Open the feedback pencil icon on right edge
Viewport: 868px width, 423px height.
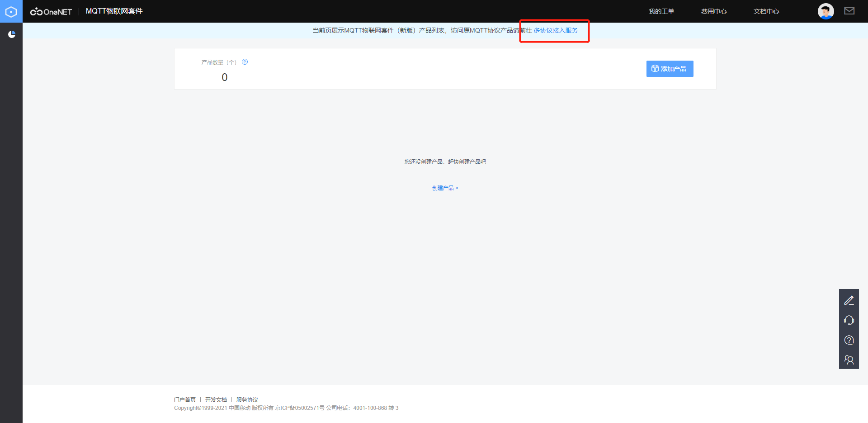coord(849,300)
